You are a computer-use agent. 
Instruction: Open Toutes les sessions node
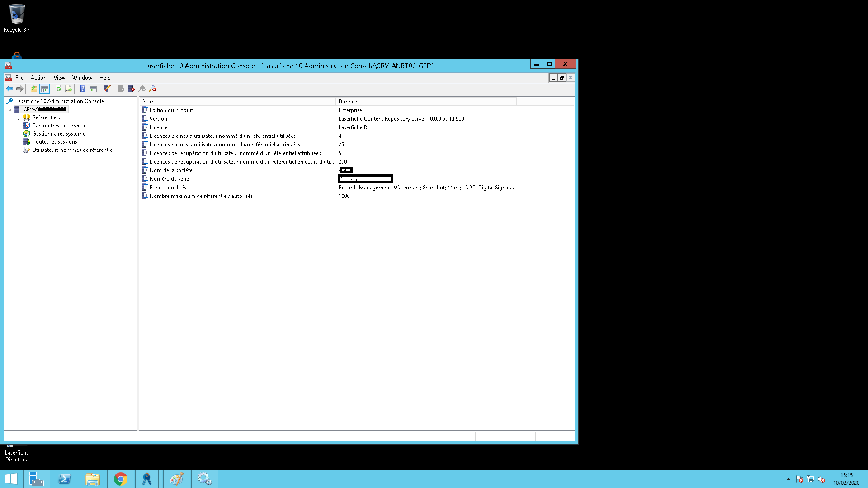(55, 142)
